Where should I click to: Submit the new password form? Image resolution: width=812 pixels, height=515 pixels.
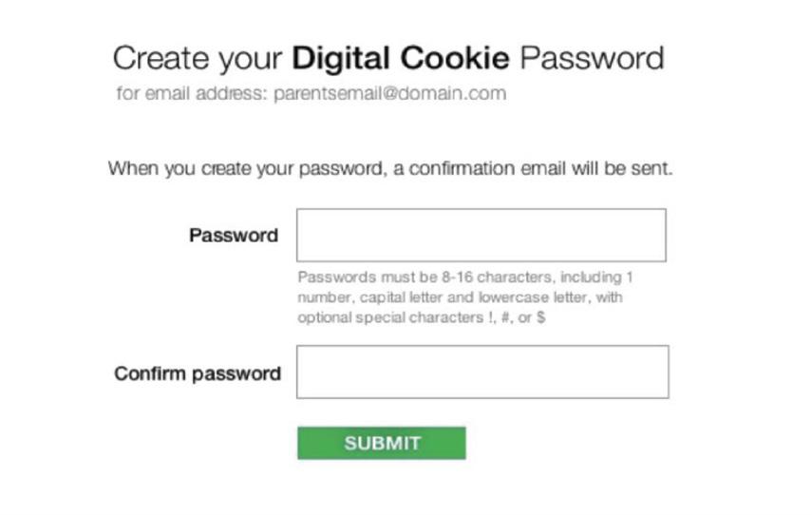[x=381, y=443]
